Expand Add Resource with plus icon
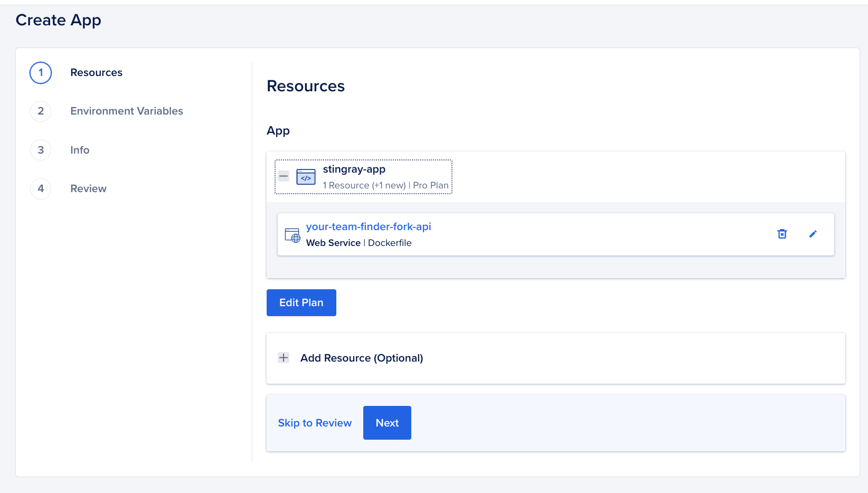 point(284,358)
